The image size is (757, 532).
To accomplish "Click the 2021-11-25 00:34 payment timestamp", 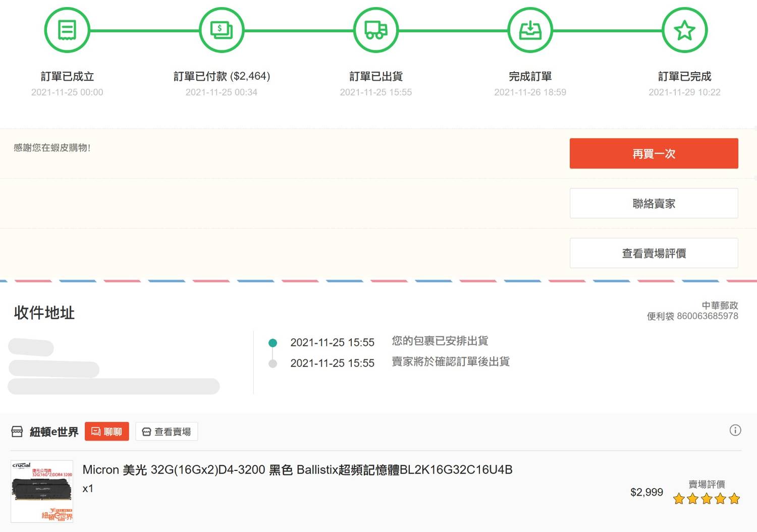I will (222, 92).
